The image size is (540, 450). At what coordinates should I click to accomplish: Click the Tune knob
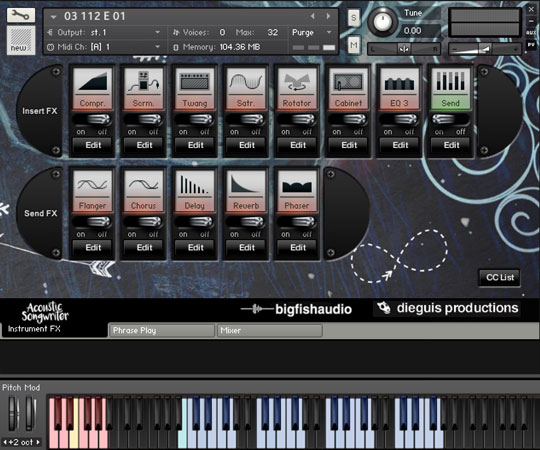tap(382, 21)
